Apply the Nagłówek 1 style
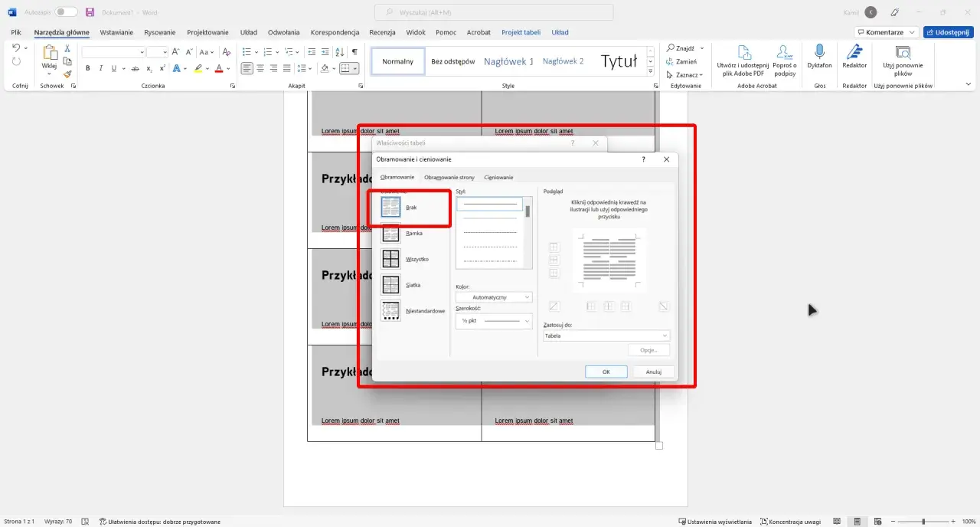980x527 pixels. tap(508, 61)
